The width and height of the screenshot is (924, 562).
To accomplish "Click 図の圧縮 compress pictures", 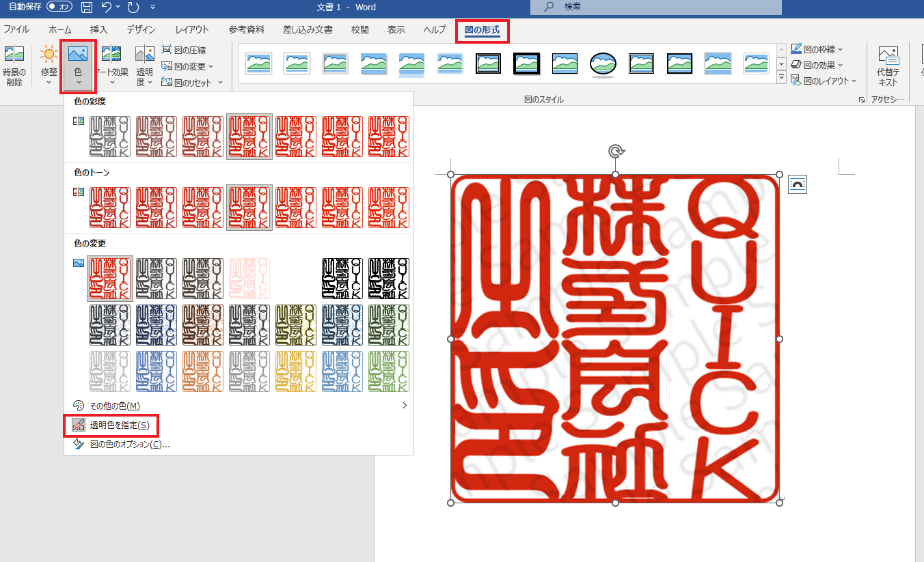I will (184, 50).
